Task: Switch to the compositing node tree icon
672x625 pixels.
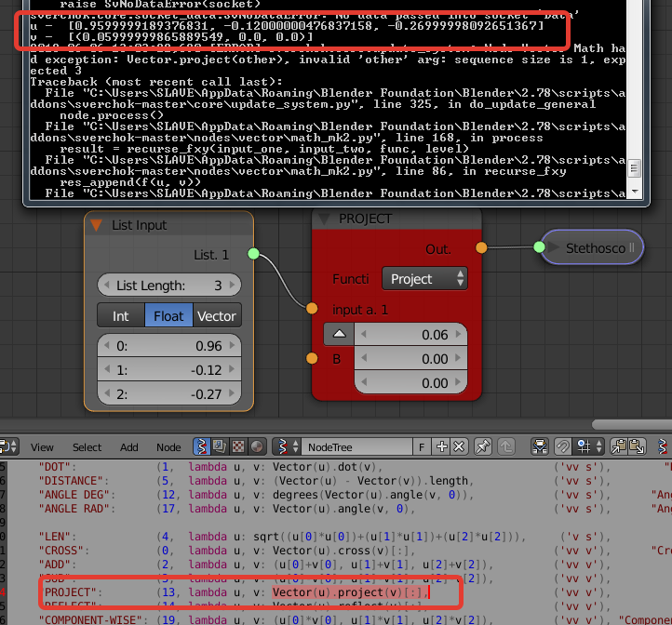Action: (220, 446)
